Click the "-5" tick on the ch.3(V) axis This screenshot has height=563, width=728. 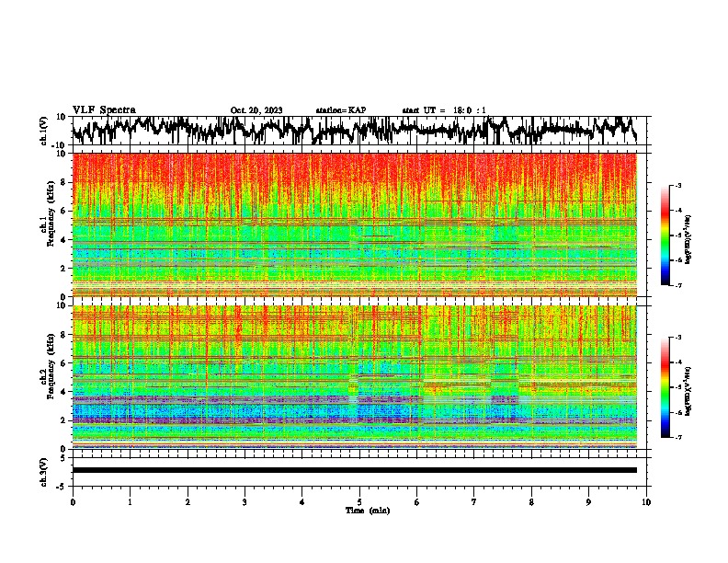[62, 487]
